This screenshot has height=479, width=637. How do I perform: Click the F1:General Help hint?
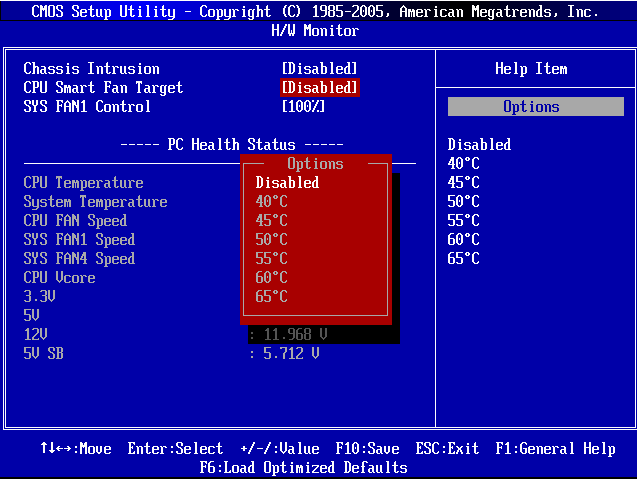[x=555, y=449]
